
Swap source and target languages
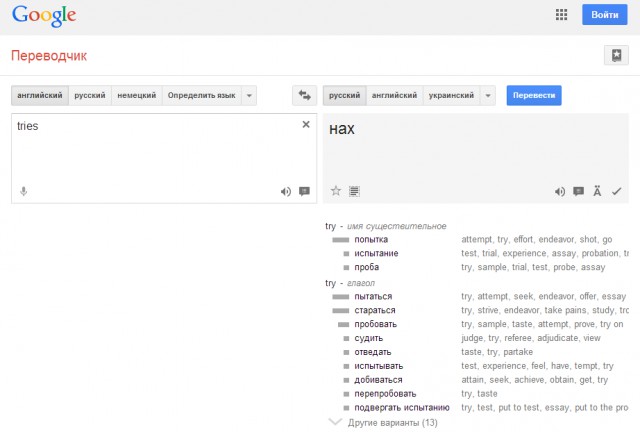pyautogui.click(x=304, y=96)
